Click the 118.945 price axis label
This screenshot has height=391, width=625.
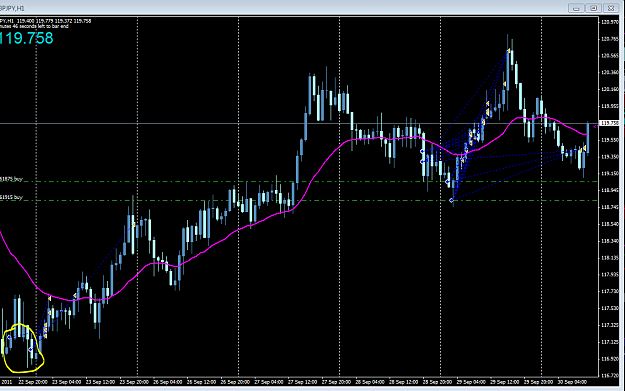tap(610, 190)
